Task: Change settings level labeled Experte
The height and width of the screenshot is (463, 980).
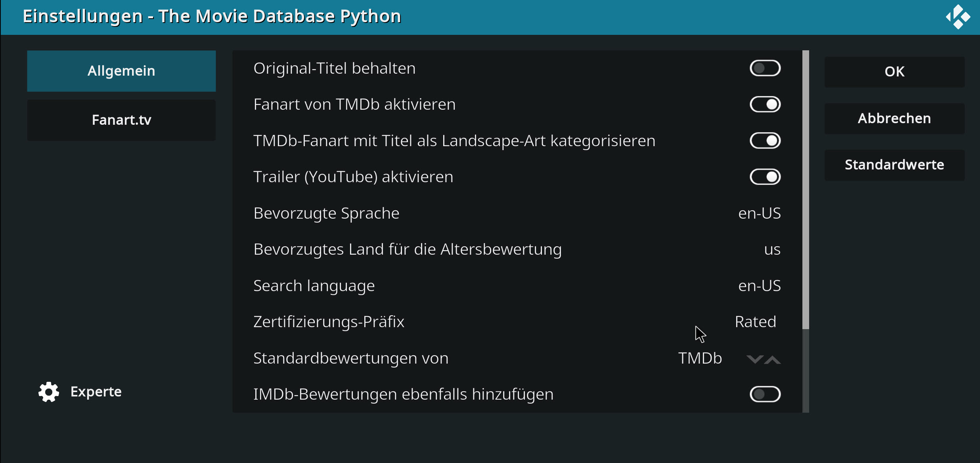Action: 80,392
